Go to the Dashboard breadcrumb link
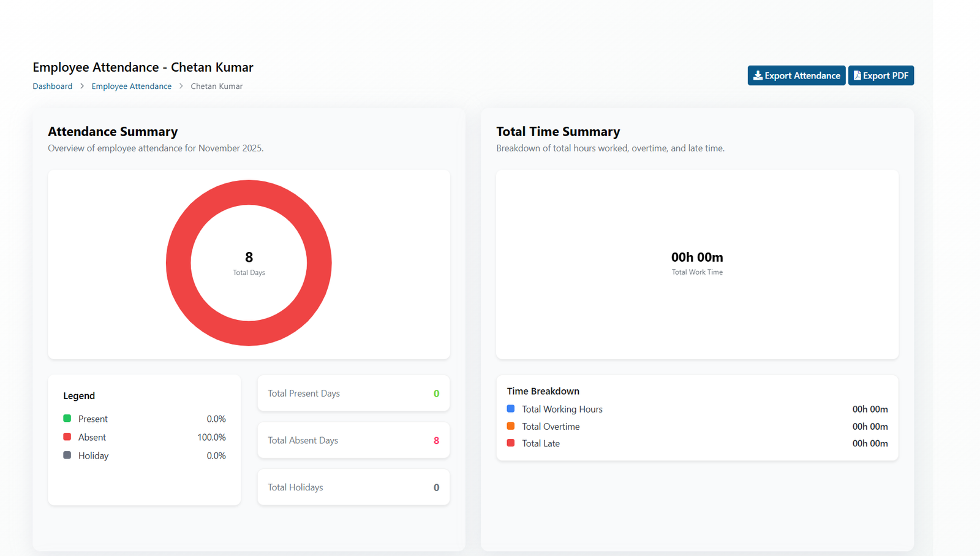This screenshot has width=980, height=556. (53, 86)
